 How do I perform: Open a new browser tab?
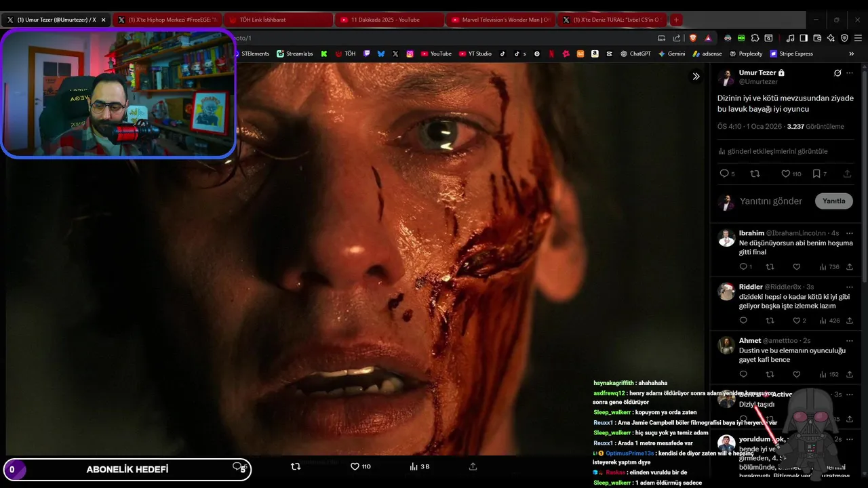point(676,20)
